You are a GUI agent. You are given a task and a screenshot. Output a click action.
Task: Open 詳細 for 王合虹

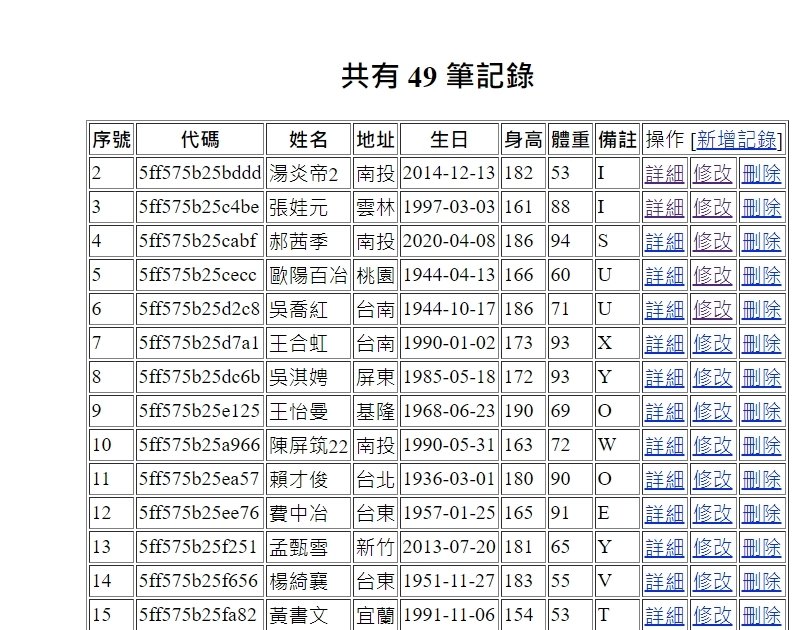pyautogui.click(x=665, y=344)
